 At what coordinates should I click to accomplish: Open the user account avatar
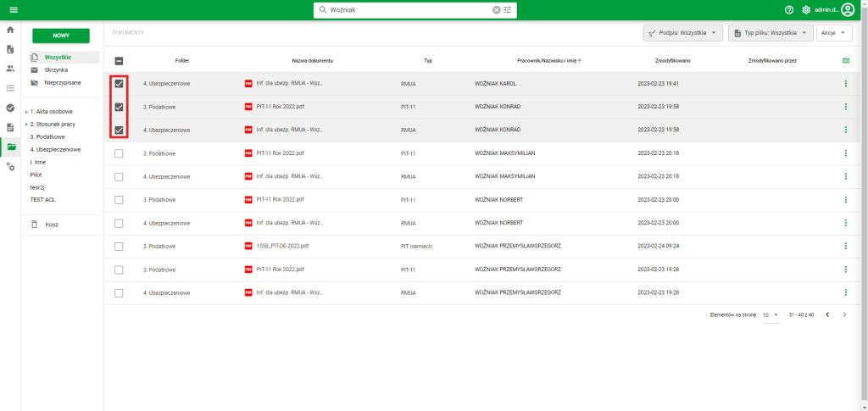[848, 9]
